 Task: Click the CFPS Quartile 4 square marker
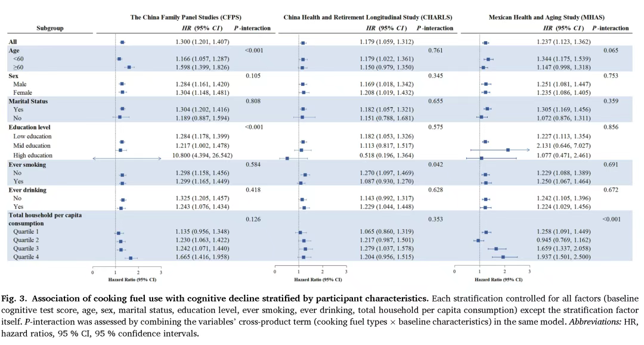tap(131, 258)
